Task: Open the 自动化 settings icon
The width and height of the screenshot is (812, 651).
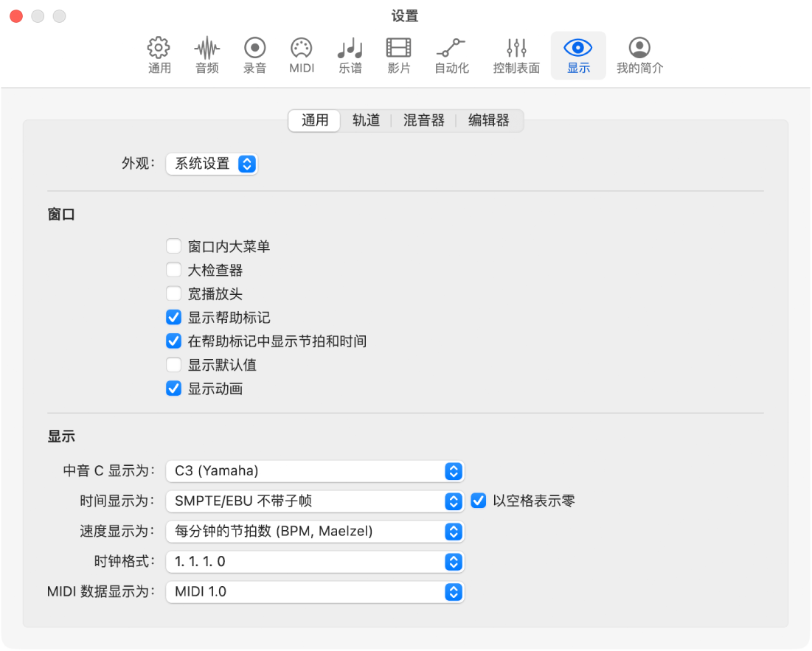Action: [x=451, y=55]
